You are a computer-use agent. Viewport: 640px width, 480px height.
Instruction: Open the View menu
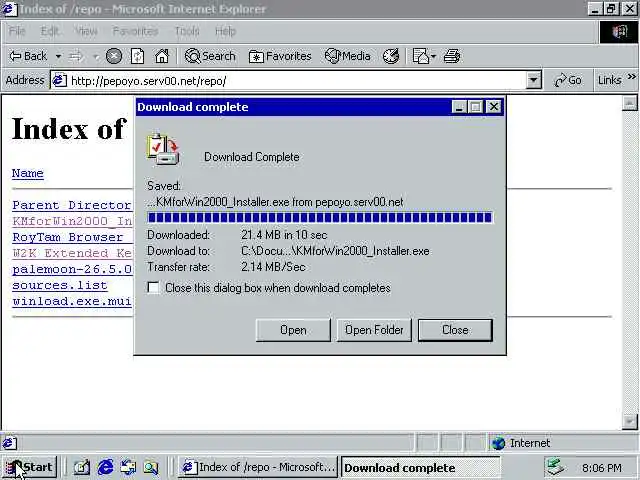tap(86, 31)
